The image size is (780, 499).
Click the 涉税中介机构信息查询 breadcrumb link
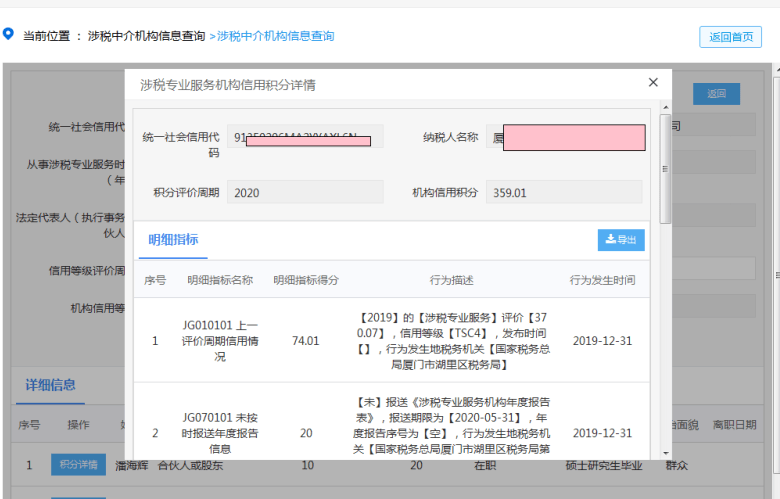coord(276,36)
